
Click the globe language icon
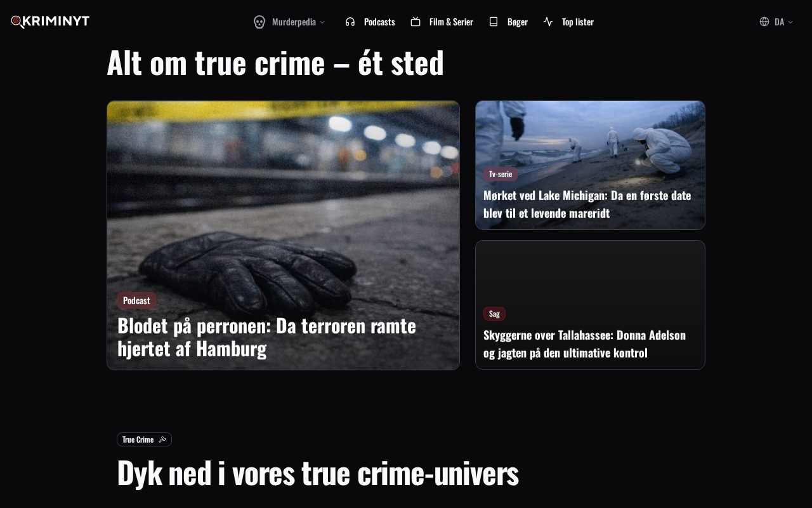(764, 22)
